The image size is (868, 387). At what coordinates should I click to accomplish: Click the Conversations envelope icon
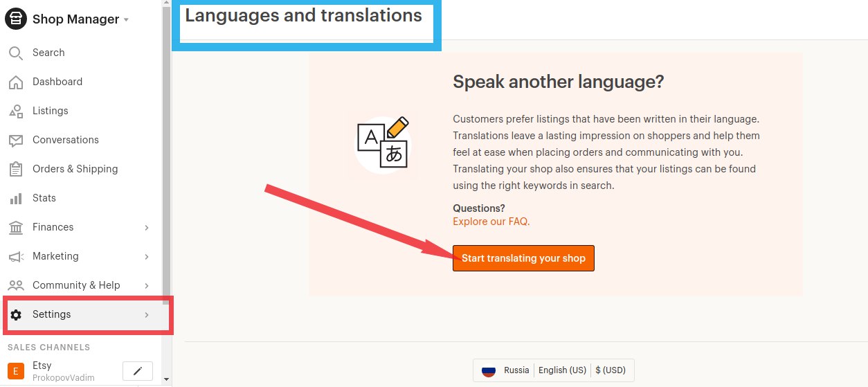click(x=16, y=140)
